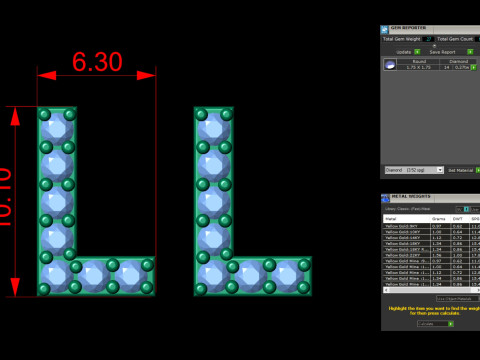Click the green Save Report arrow button
Screen dimensions: 480x360
[470, 52]
